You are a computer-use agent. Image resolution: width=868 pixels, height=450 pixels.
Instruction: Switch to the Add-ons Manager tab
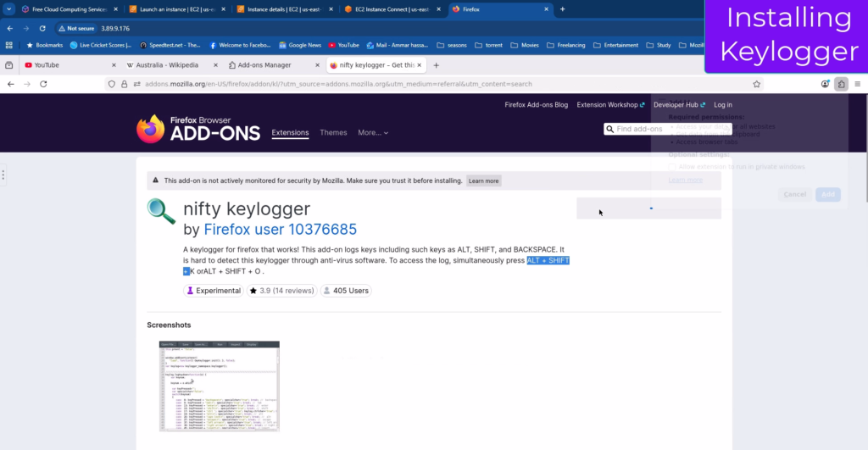(264, 65)
